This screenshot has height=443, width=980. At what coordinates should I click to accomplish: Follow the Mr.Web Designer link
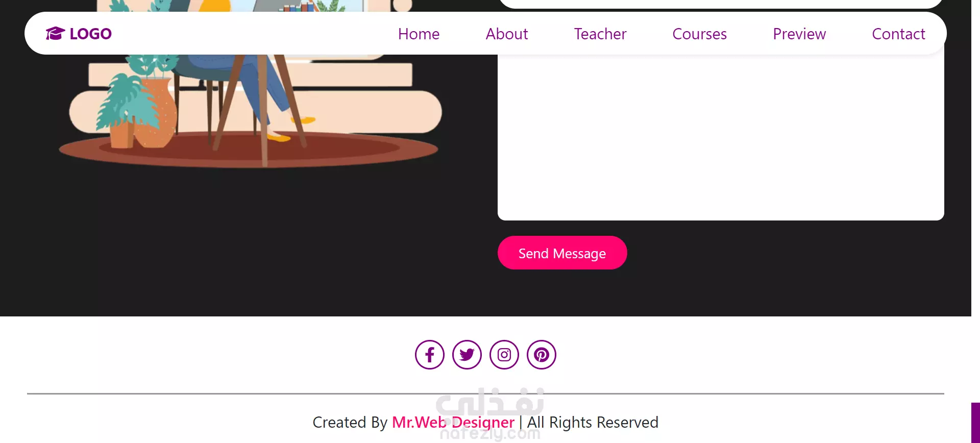453,423
